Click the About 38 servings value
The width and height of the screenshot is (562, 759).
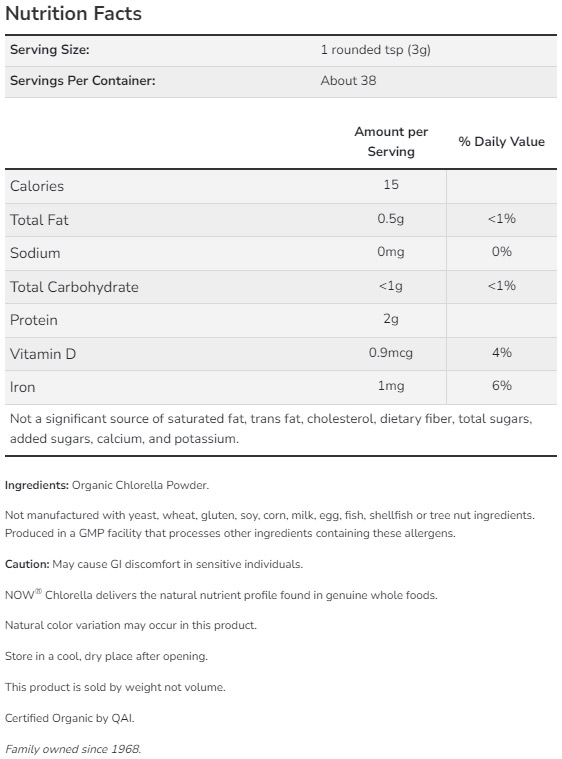tap(348, 80)
